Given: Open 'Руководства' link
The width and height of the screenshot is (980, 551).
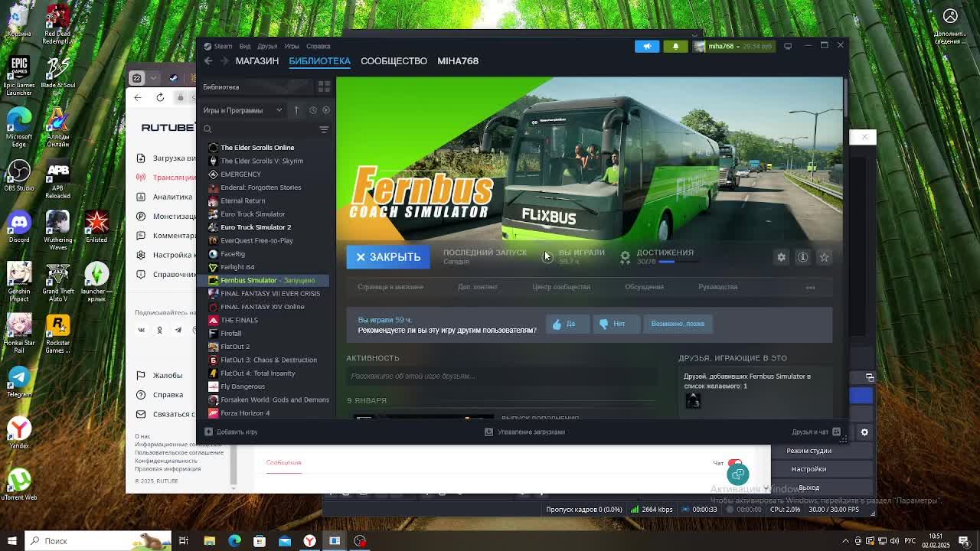Looking at the screenshot, I should click(718, 287).
